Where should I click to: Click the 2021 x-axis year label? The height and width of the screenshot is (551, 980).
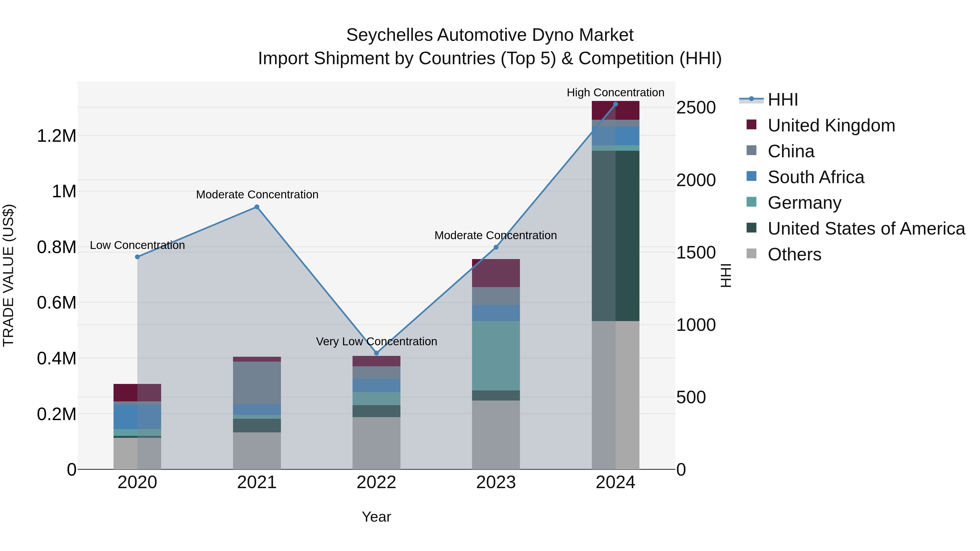click(x=257, y=482)
